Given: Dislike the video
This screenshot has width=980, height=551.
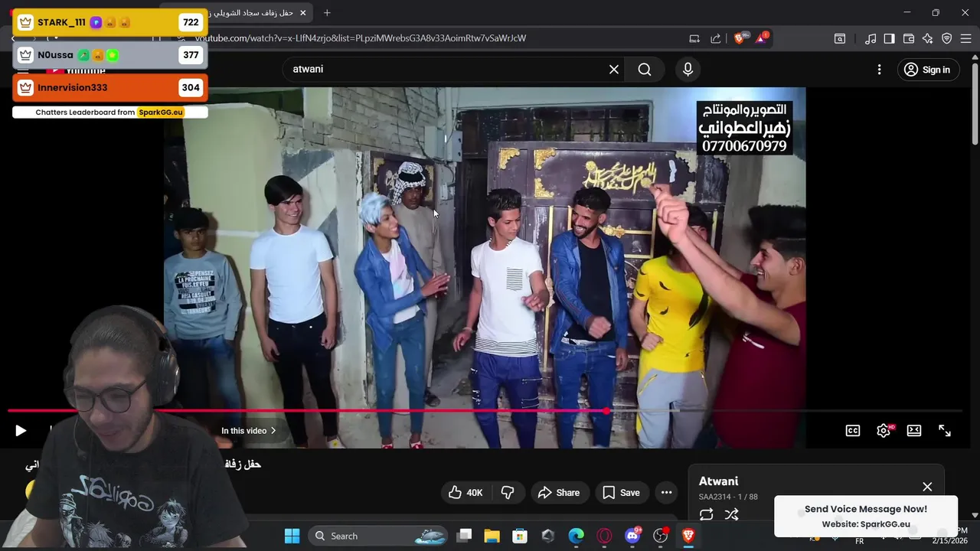Looking at the screenshot, I should click(x=507, y=493).
